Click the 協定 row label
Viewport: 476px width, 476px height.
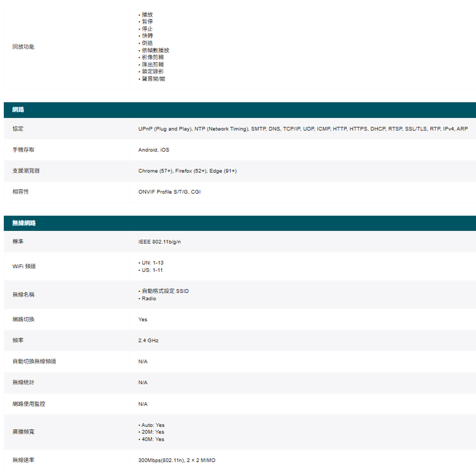coord(18,129)
